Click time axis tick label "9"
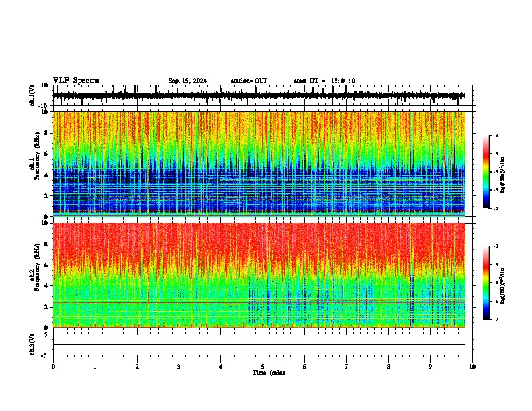This screenshot has width=532, height=411. click(430, 367)
